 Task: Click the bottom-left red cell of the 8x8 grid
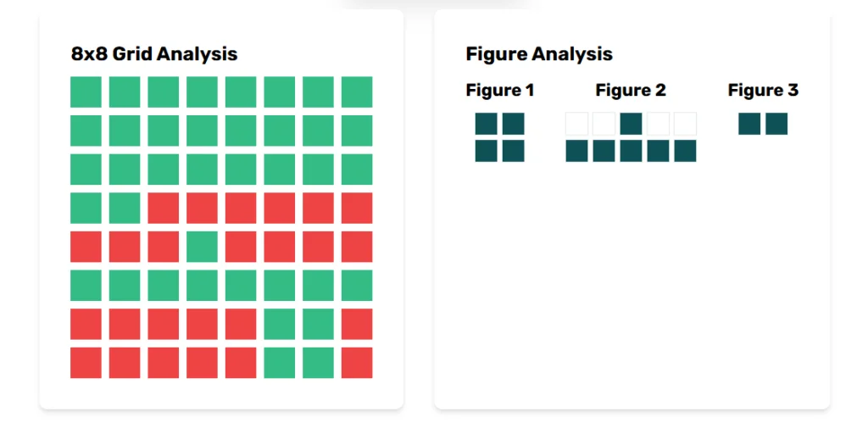tap(86, 363)
